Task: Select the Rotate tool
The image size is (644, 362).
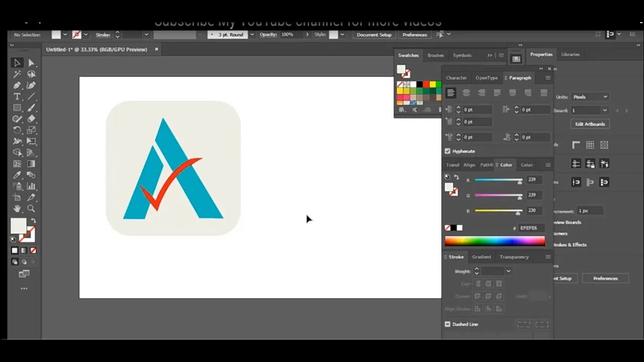Action: [17, 130]
